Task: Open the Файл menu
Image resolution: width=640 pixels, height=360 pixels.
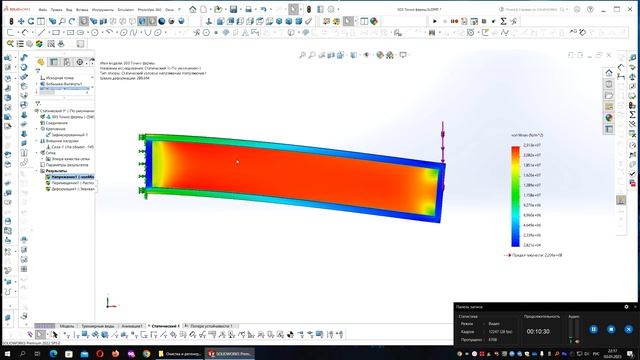Action: click(x=42, y=9)
